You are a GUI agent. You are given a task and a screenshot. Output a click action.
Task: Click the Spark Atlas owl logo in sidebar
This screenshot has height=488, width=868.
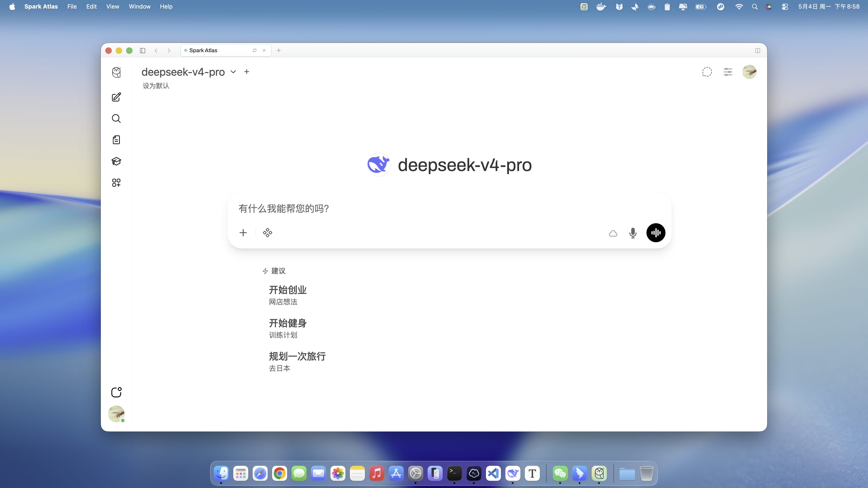[x=116, y=72]
